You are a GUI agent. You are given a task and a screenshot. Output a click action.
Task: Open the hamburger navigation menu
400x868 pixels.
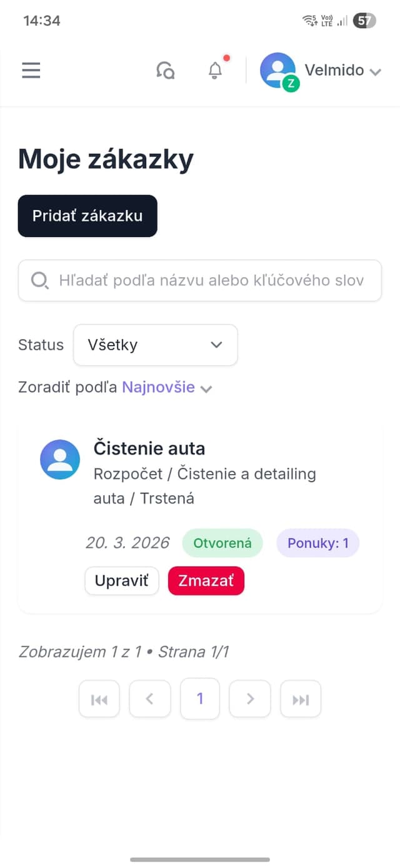(x=31, y=70)
